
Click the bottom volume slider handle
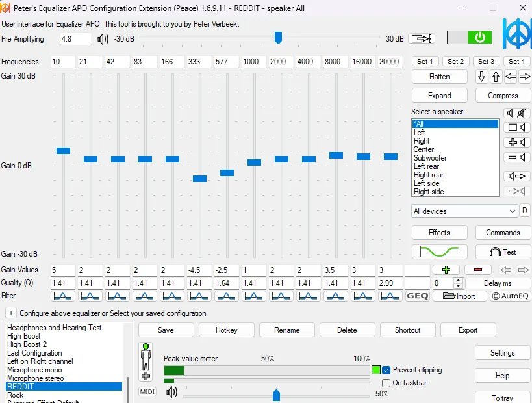(x=276, y=395)
